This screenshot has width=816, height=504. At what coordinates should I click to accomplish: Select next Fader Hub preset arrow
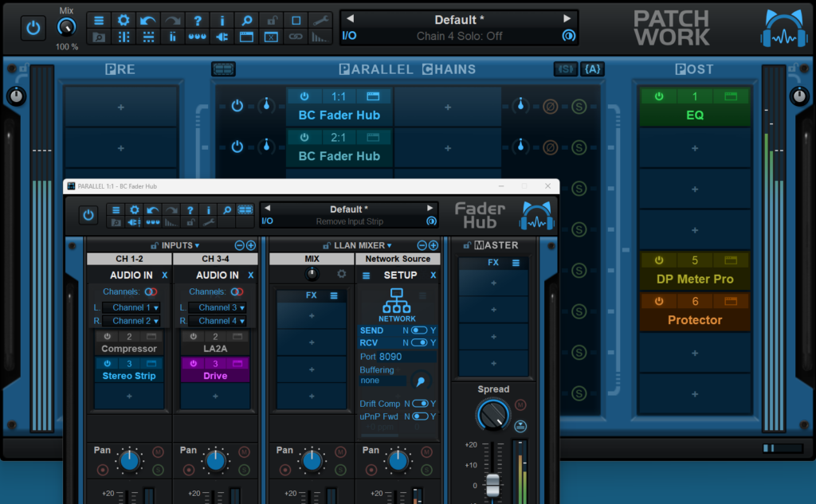430,208
